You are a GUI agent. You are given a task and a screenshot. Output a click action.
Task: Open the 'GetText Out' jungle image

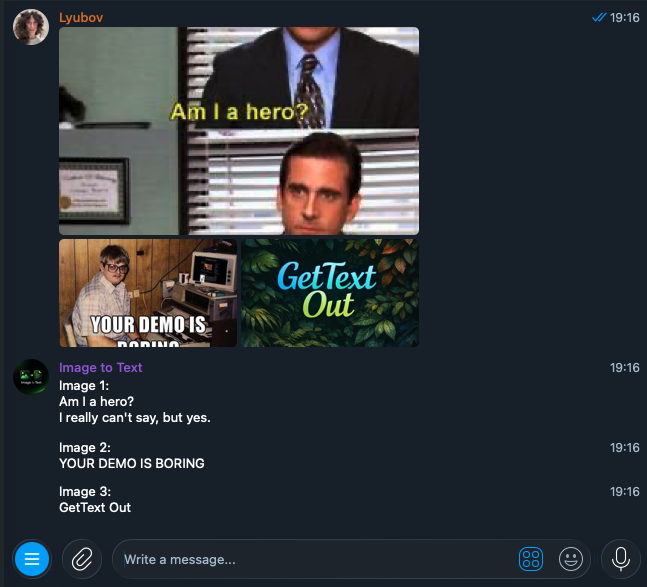pyautogui.click(x=330, y=293)
